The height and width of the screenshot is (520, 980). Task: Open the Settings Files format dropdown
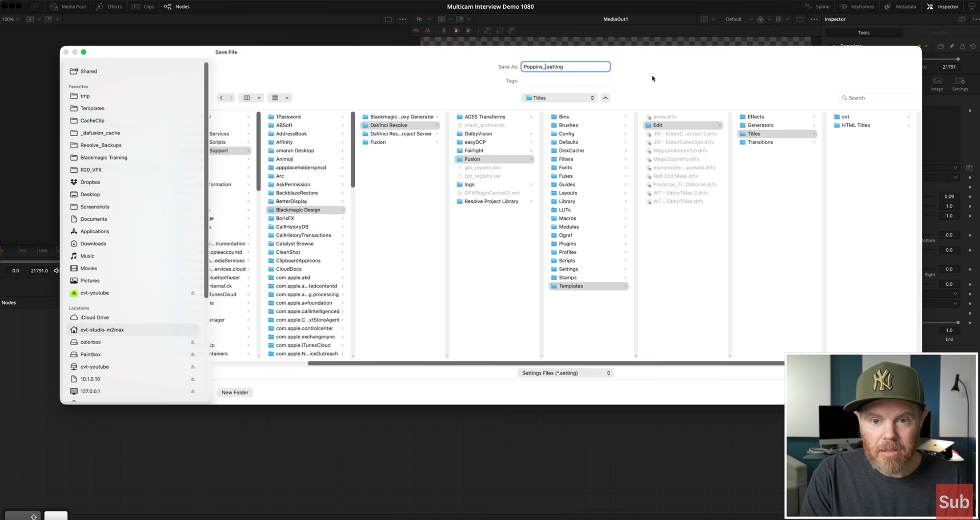click(x=566, y=373)
